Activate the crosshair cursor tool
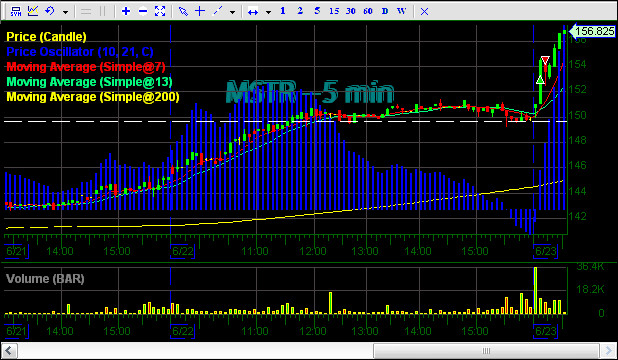The image size is (618, 360). pos(200,11)
